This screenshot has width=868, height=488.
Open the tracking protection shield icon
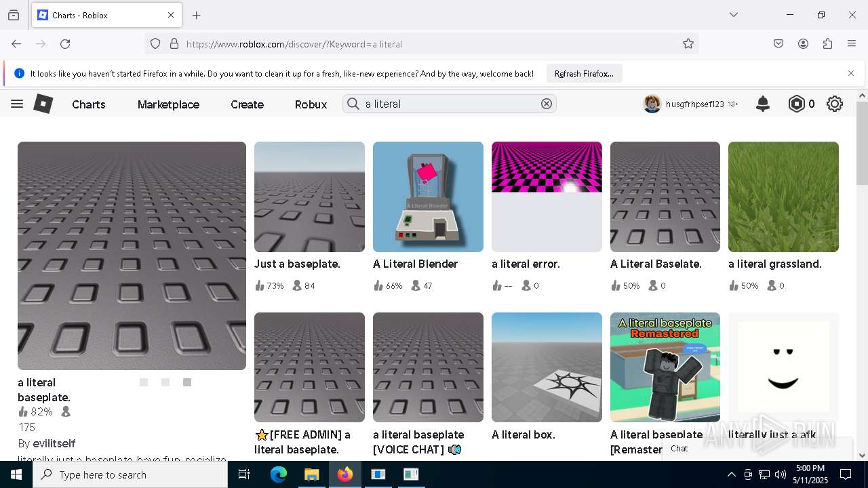tap(155, 43)
